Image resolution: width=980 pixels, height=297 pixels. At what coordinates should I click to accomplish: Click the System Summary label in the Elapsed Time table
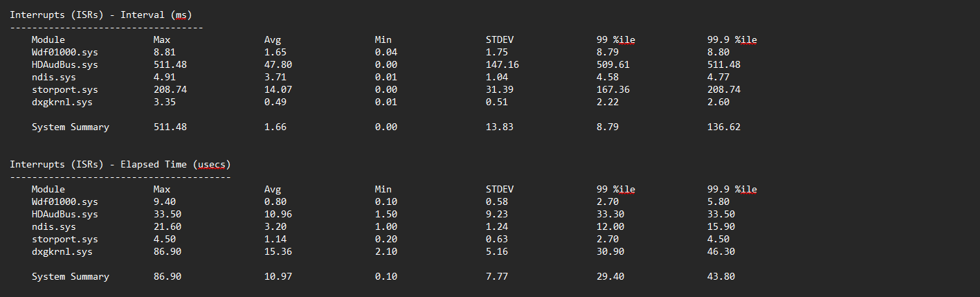click(70, 276)
